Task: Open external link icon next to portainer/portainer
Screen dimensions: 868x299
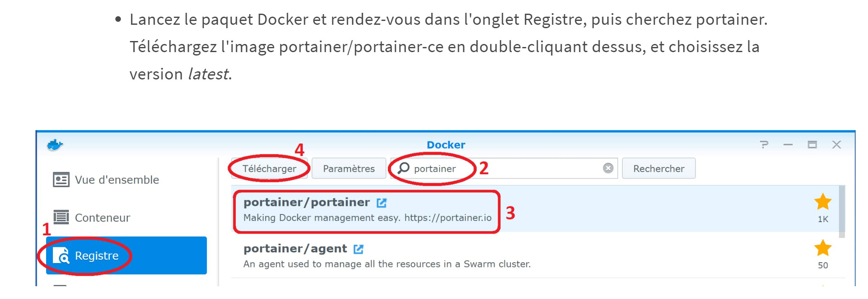Action: 381,203
